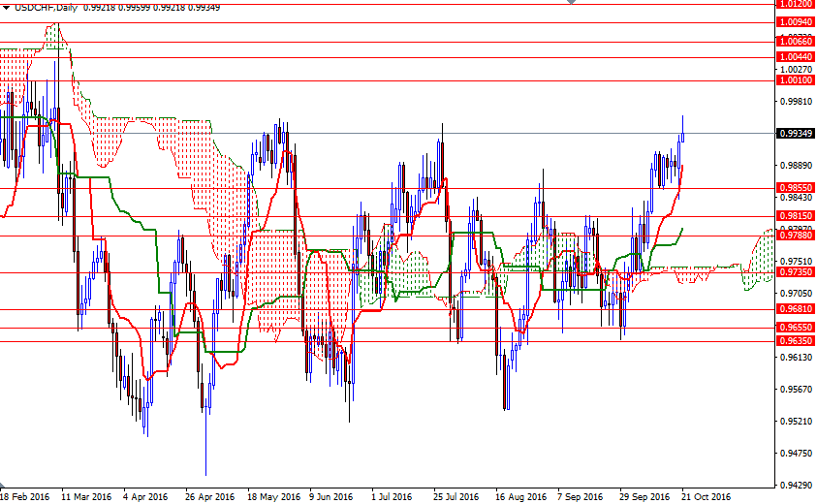Select the 1.00660 red price label
817x504 pixels.
coord(795,42)
